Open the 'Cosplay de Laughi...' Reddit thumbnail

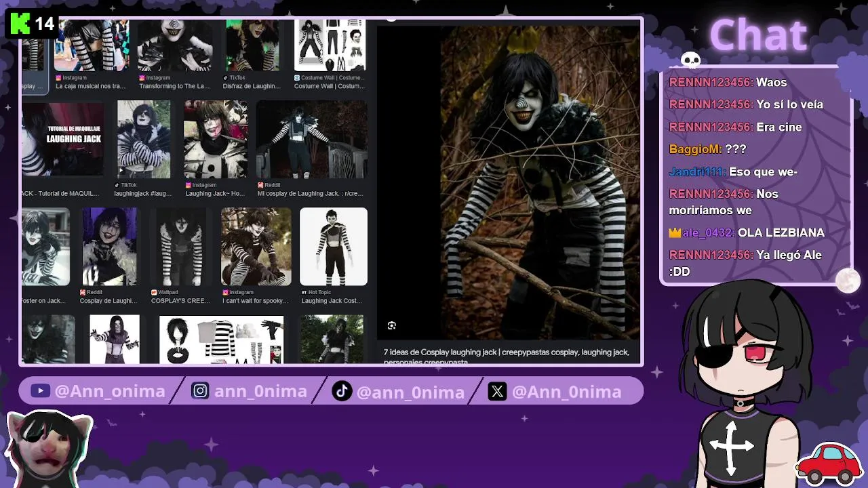point(109,247)
